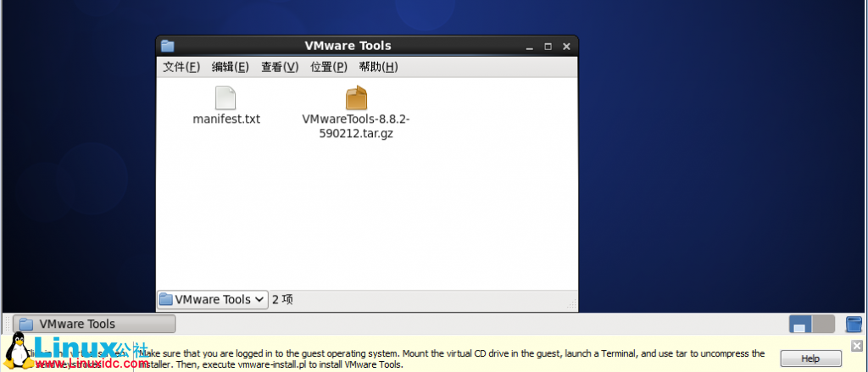Select the VMwareTools-8.8.2 tar.gz archive icon
Image resolution: width=868 pixels, height=372 pixels.
tap(356, 97)
